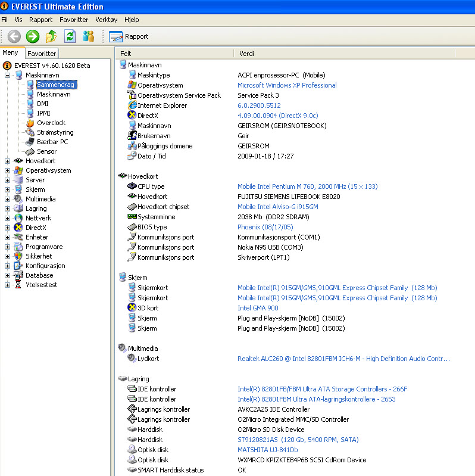Viewport: 475px width, 476px height.
Task: Click the Felt column header
Action: coord(174,54)
